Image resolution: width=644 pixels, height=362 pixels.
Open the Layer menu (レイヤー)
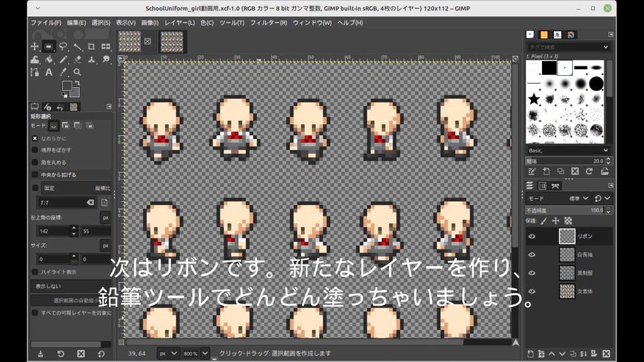tap(180, 23)
